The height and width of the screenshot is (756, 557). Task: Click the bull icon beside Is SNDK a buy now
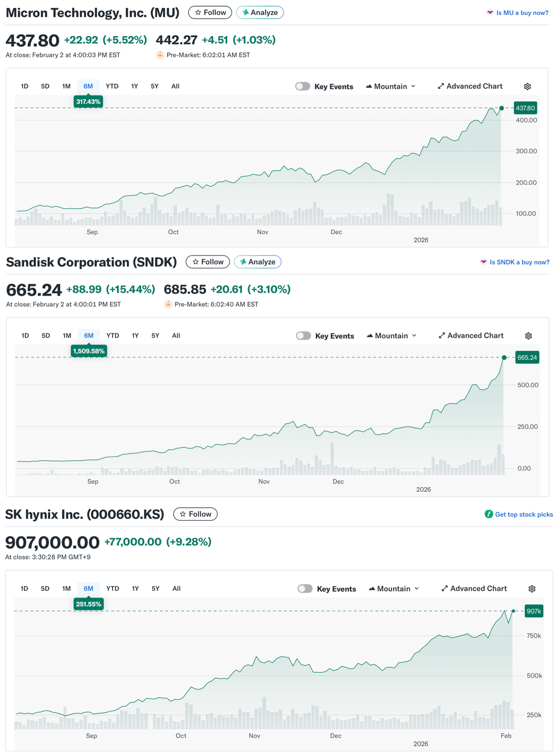(x=483, y=262)
